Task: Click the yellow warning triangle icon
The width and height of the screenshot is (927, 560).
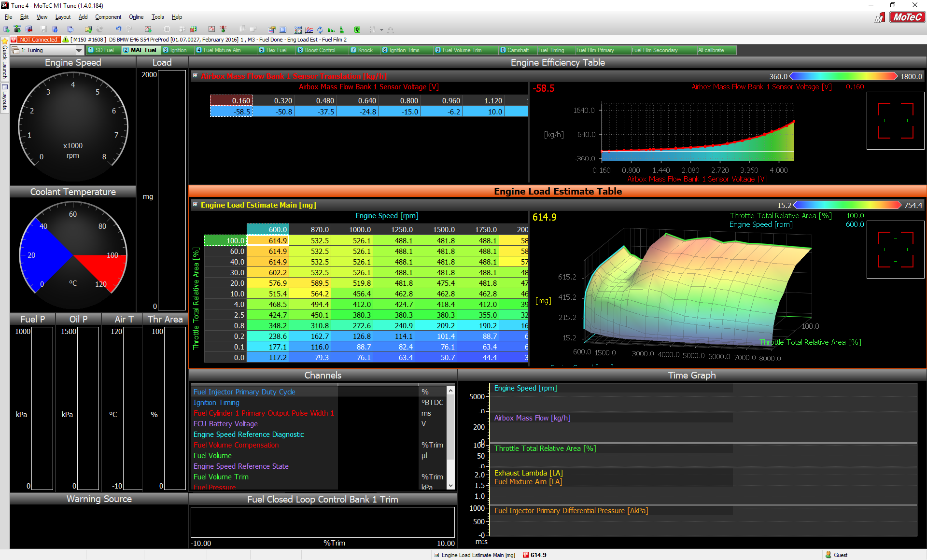Action: [x=66, y=40]
